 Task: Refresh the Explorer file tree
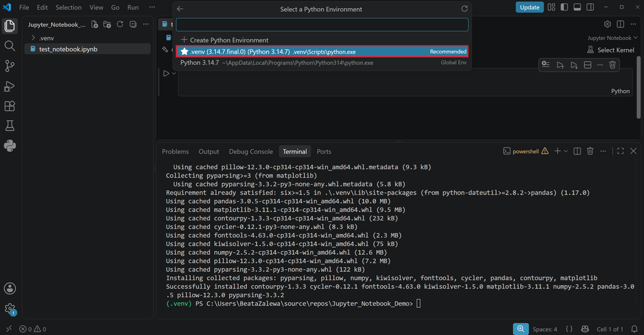(120, 25)
